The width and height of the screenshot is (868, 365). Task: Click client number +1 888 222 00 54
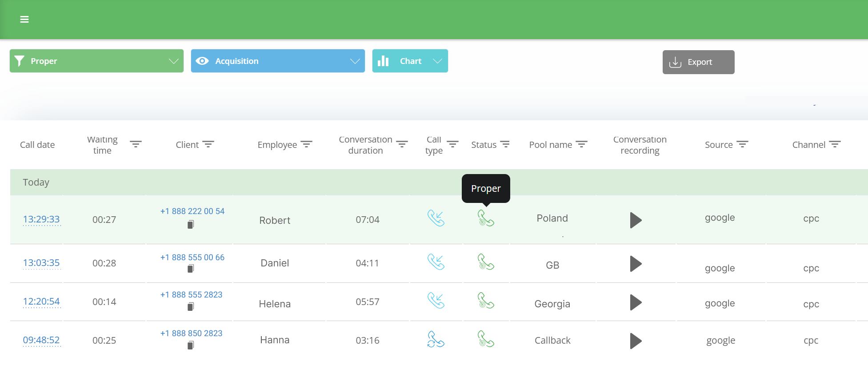(x=192, y=211)
